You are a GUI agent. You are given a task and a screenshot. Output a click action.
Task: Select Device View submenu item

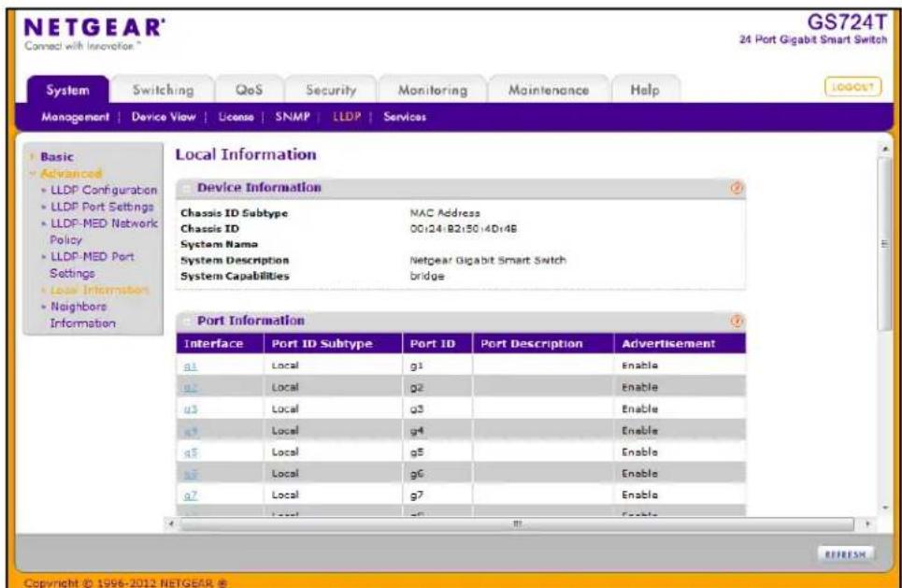pos(164,117)
